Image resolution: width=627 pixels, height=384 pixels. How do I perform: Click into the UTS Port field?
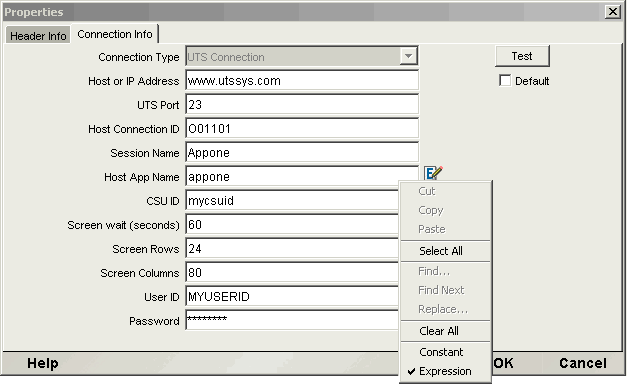coord(302,104)
